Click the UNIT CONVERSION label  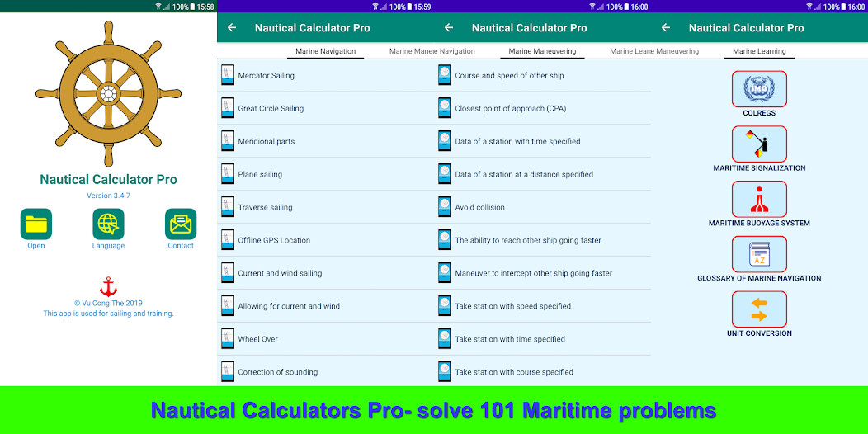click(759, 333)
